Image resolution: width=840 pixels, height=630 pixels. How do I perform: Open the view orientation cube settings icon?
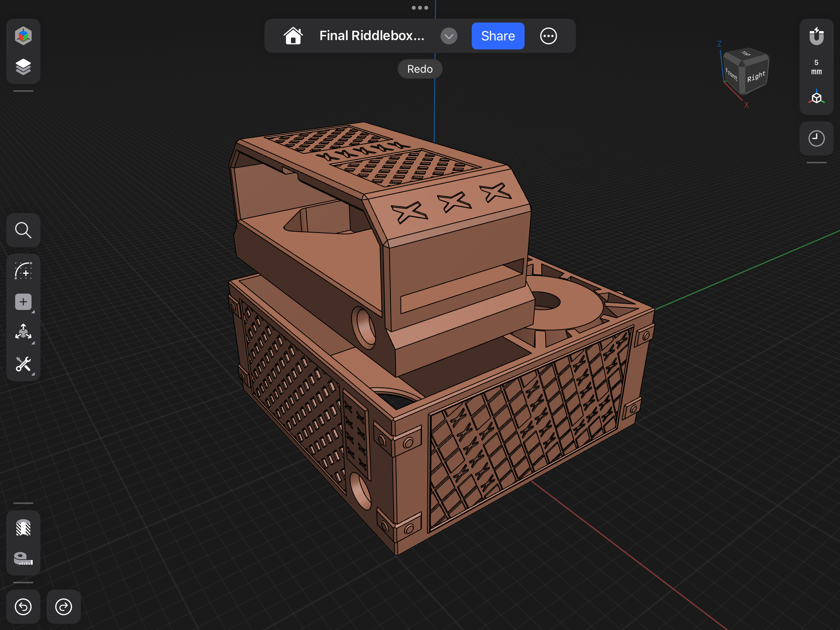tap(816, 97)
